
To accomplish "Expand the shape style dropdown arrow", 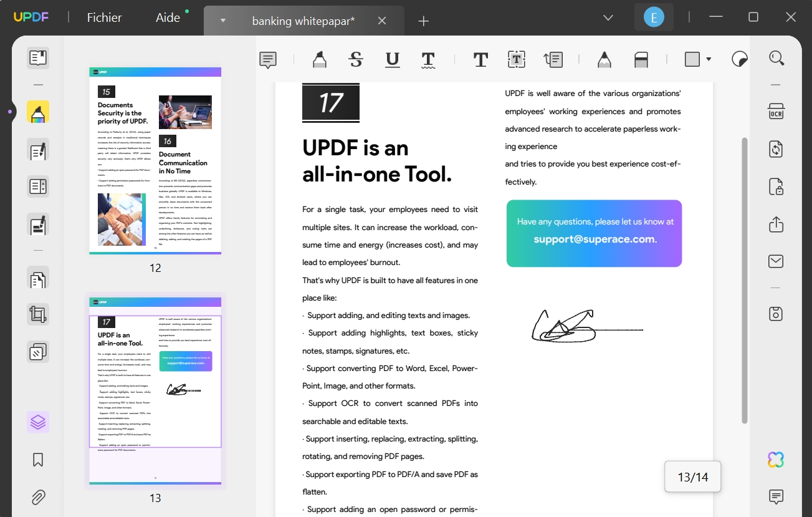I will 709,59.
